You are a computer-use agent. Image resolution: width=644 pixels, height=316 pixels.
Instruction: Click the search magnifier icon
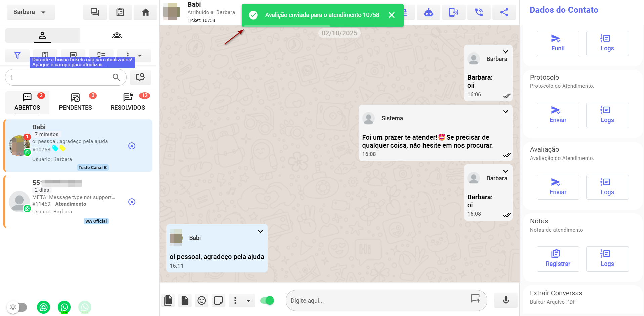[x=116, y=77]
